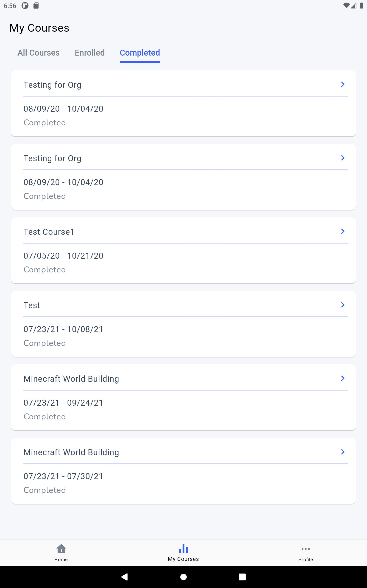Tap the Android back navigation button
The height and width of the screenshot is (588, 367).
click(125, 577)
